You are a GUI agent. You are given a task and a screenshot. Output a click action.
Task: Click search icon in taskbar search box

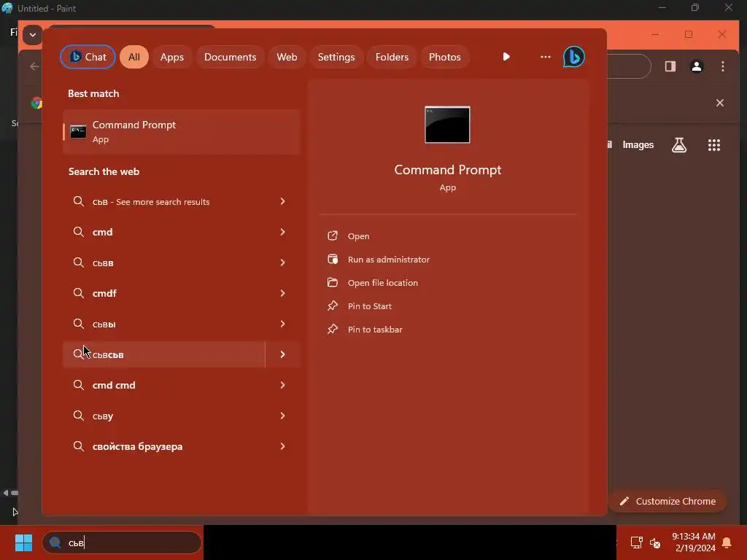point(55,542)
